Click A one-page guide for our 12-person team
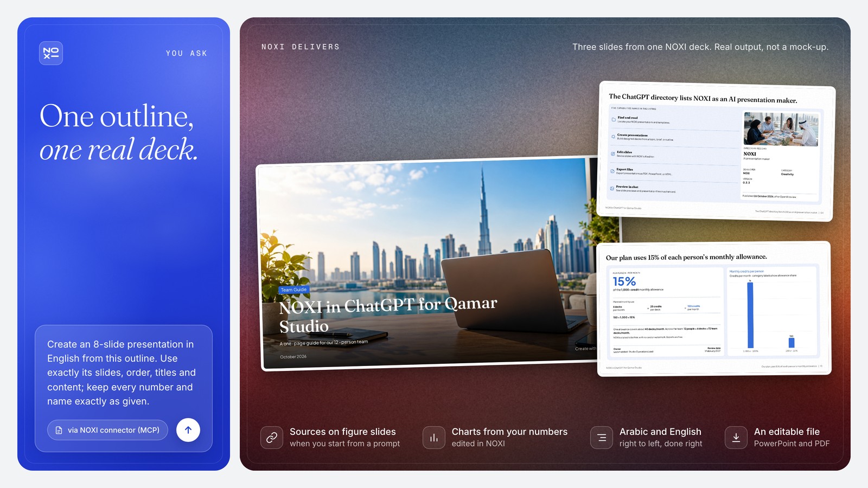The width and height of the screenshot is (868, 488). [324, 343]
